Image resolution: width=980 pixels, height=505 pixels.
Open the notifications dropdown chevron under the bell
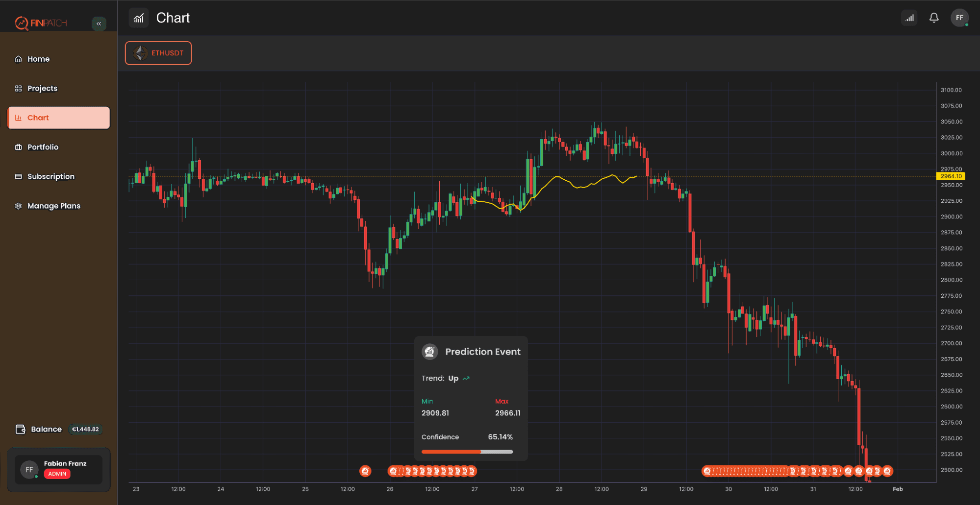point(934,22)
